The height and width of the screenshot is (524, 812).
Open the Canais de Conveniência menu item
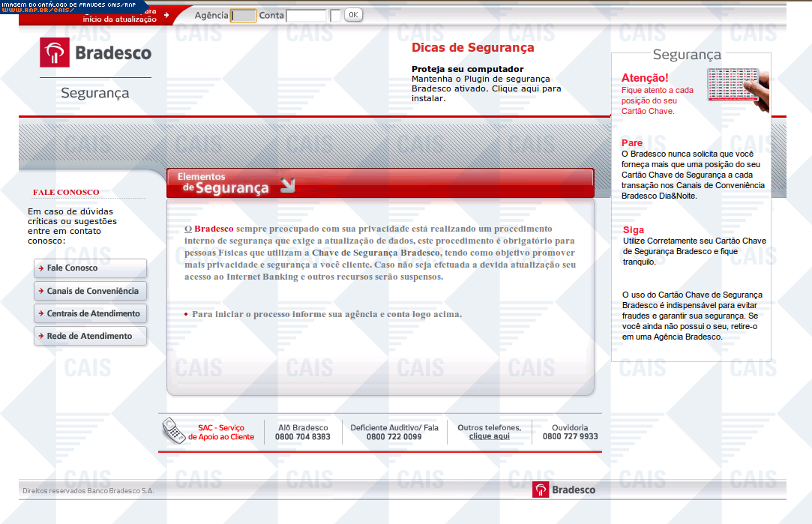[91, 291]
